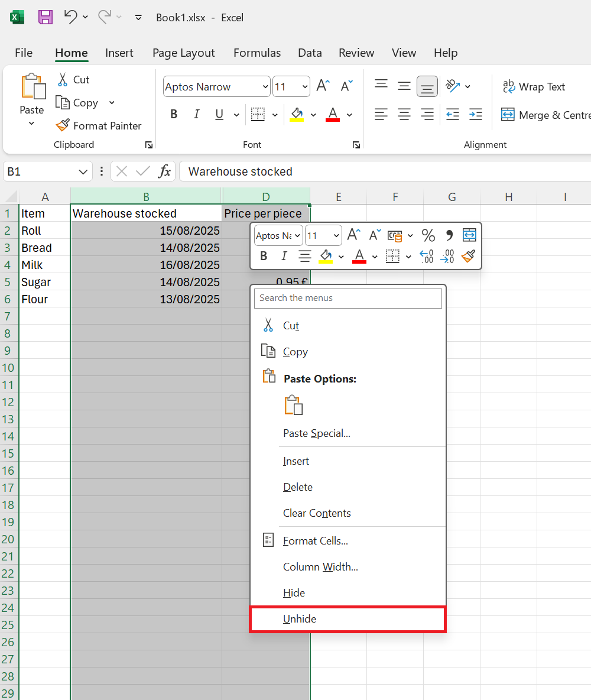
Task: Open the Help tab
Action: coord(446,53)
